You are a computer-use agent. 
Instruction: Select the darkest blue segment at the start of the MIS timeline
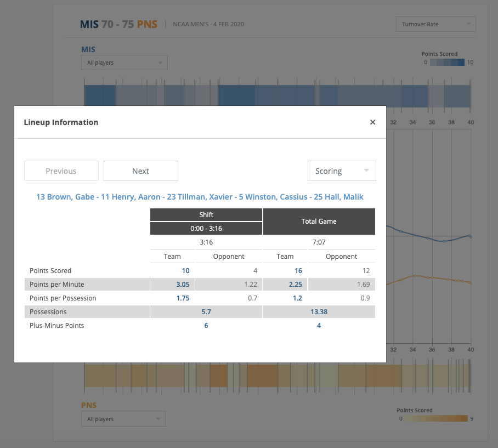[x=99, y=95]
